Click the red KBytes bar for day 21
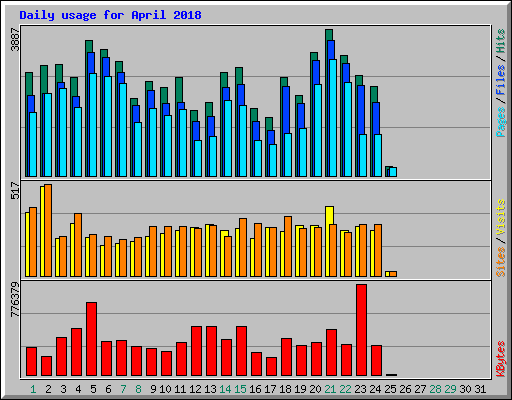 click(x=331, y=353)
